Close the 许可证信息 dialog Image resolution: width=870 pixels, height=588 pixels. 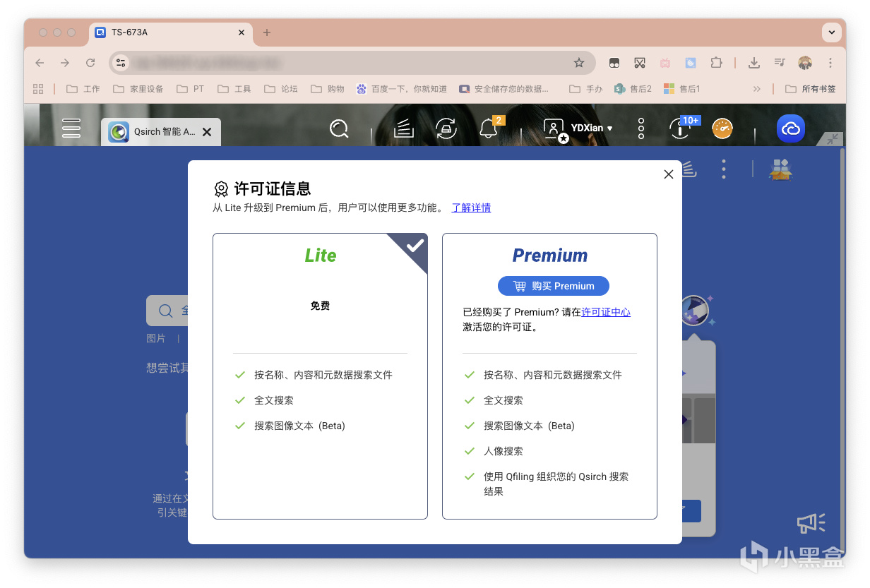tap(669, 174)
